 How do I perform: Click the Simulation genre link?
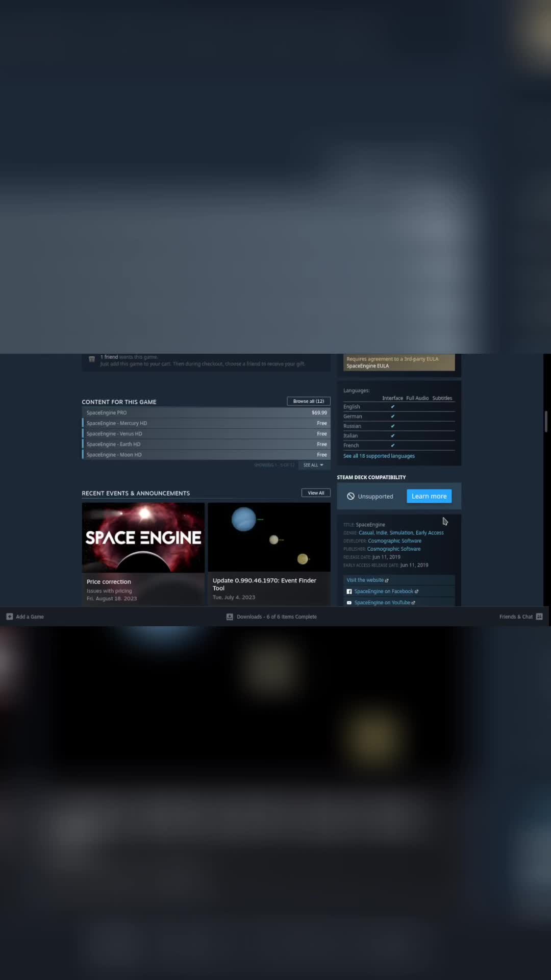(x=402, y=533)
